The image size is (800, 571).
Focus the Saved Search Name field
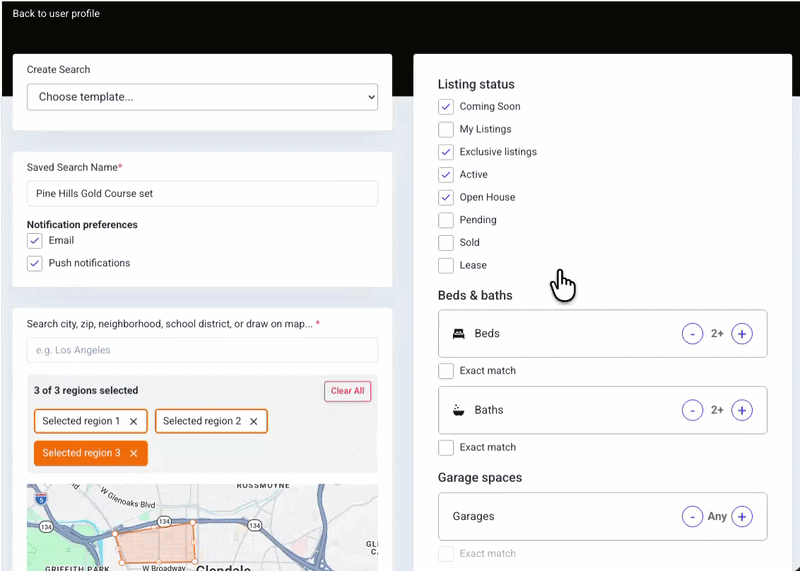pyautogui.click(x=203, y=193)
